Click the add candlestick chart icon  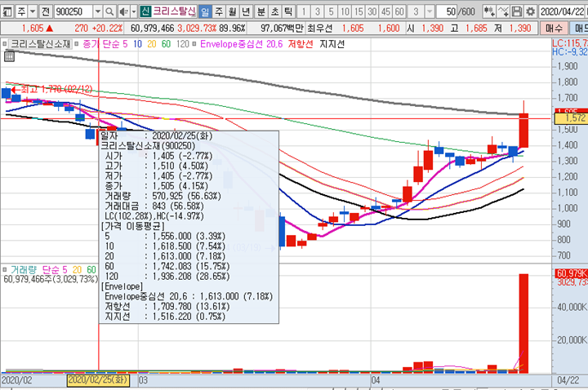[x=489, y=12]
